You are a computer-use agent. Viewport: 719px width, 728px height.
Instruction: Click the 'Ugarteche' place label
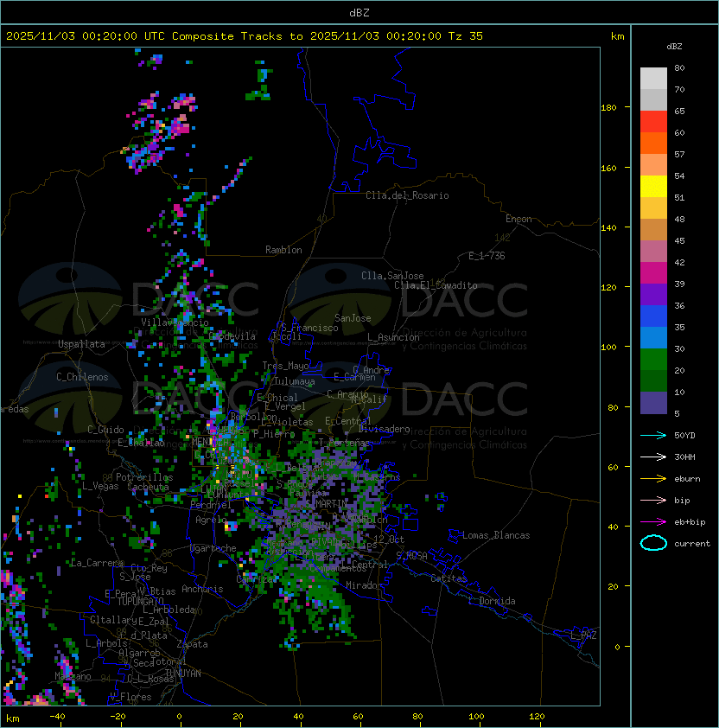[213, 548]
